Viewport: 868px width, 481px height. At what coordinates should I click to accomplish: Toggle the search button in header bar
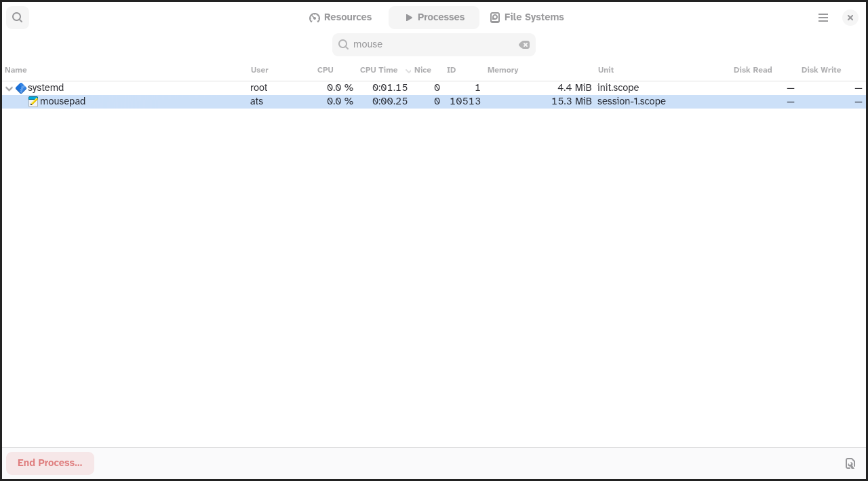pyautogui.click(x=18, y=18)
